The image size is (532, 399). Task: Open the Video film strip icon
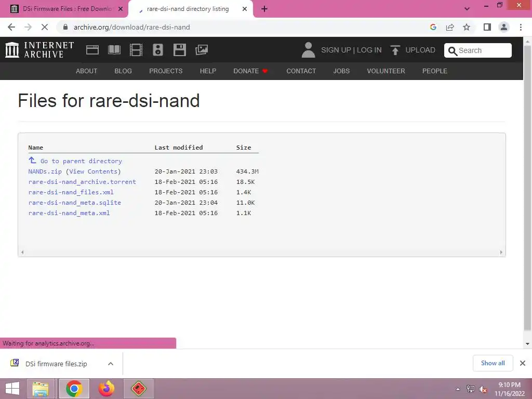point(136,50)
